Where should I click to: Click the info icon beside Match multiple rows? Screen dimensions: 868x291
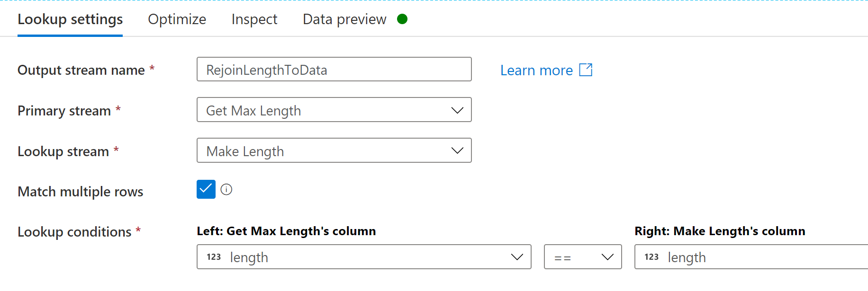point(226,190)
